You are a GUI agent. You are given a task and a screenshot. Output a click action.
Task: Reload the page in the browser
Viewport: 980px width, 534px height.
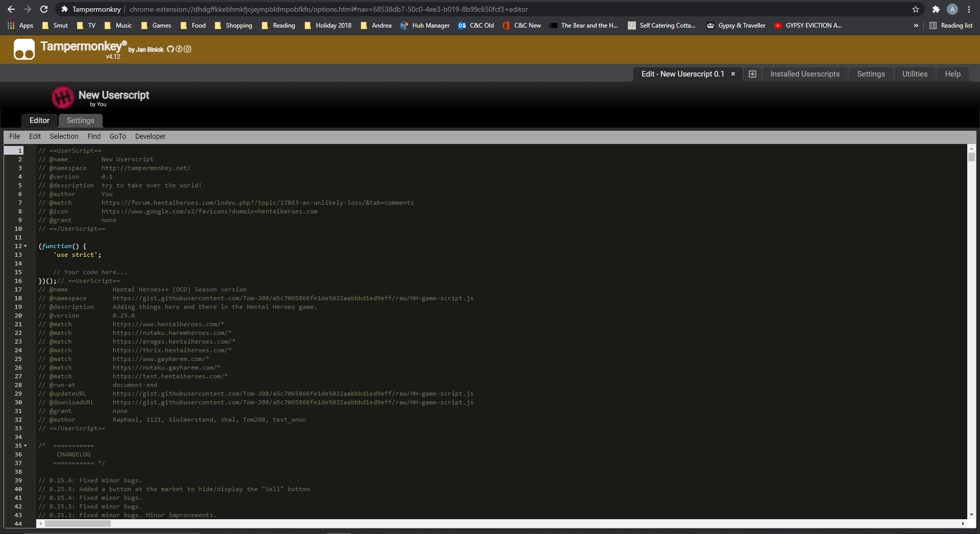(44, 9)
